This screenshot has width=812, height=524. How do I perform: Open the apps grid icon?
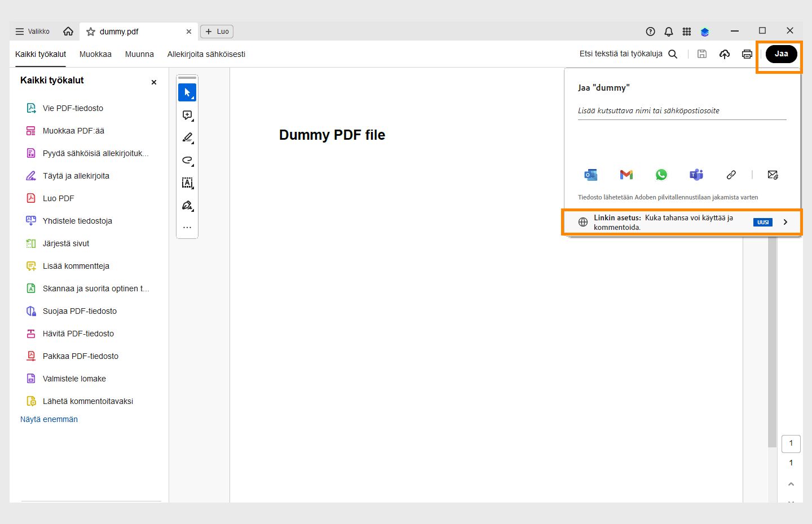[x=687, y=32]
